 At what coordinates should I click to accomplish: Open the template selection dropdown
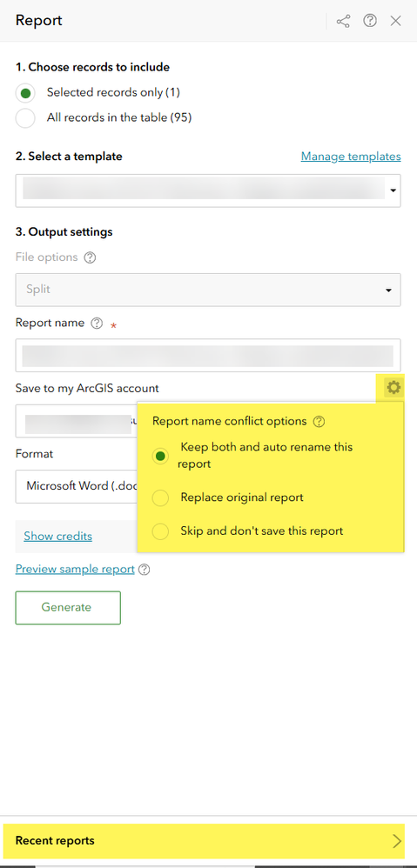pos(208,191)
